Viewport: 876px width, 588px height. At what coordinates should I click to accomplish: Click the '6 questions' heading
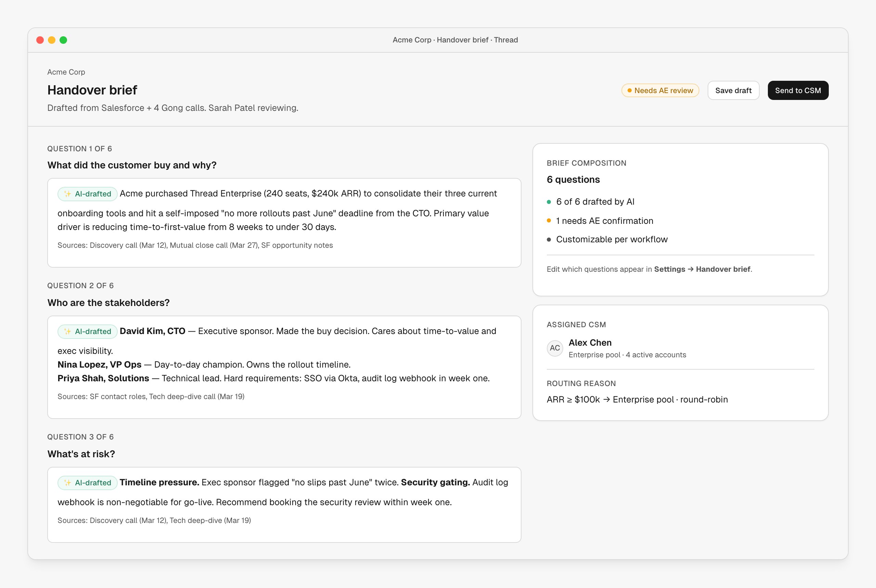click(573, 179)
